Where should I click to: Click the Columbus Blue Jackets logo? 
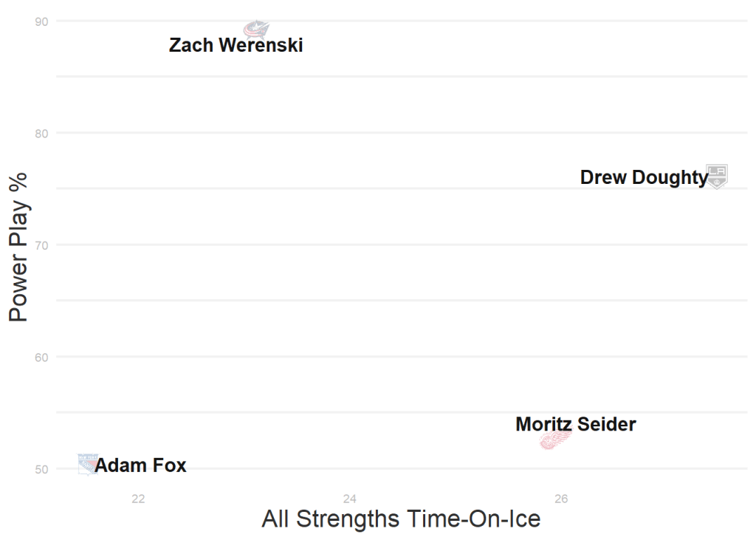coord(257,29)
